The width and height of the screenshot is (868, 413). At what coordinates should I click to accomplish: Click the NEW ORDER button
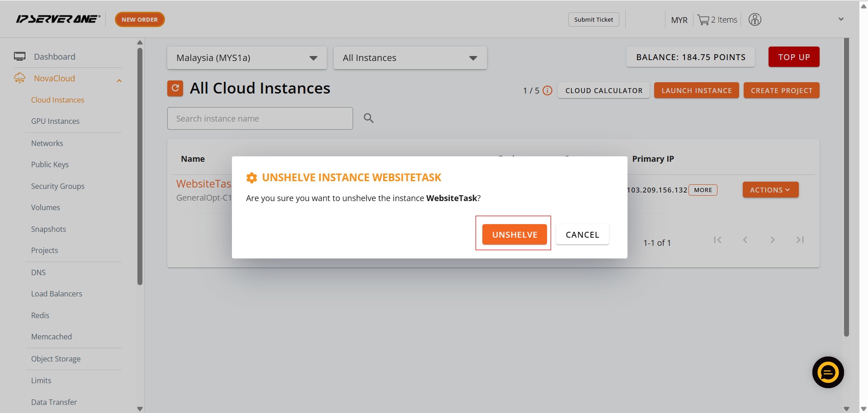click(x=140, y=19)
